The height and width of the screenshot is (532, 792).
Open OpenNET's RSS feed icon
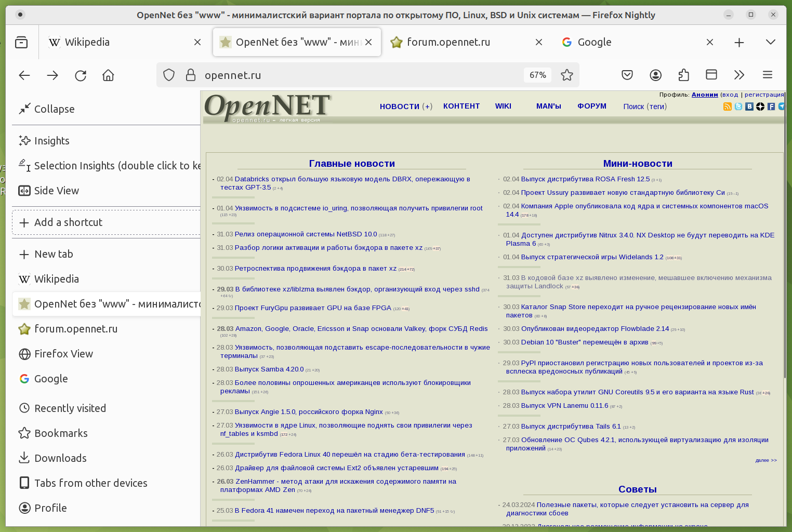coord(728,107)
